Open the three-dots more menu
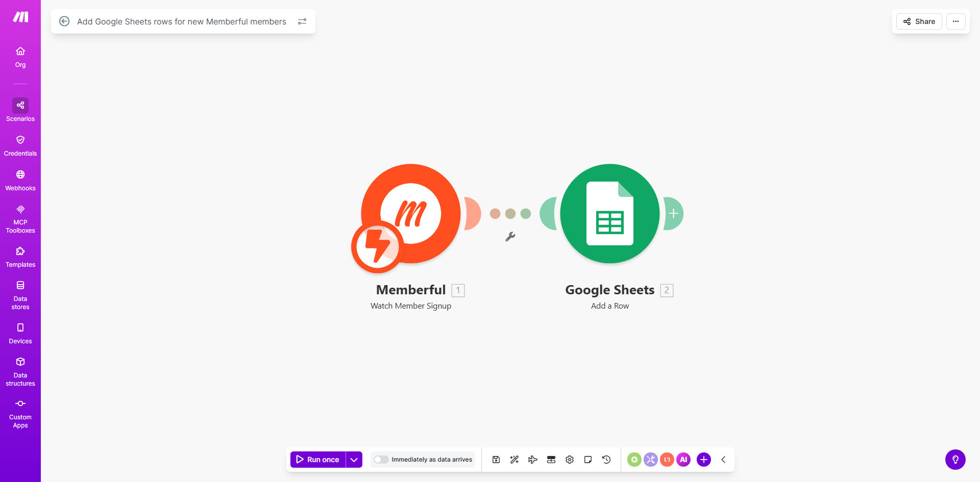 (x=956, y=21)
